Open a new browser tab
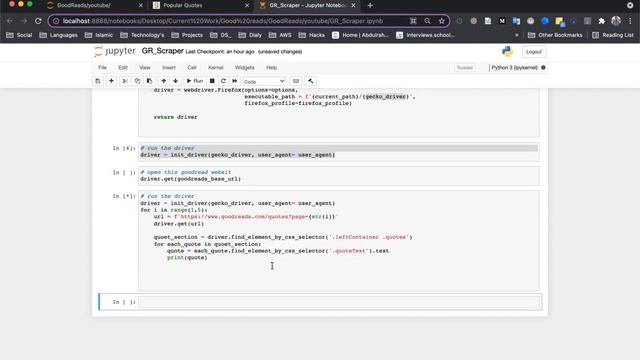Viewport: 640px width, 360px height. point(370,5)
